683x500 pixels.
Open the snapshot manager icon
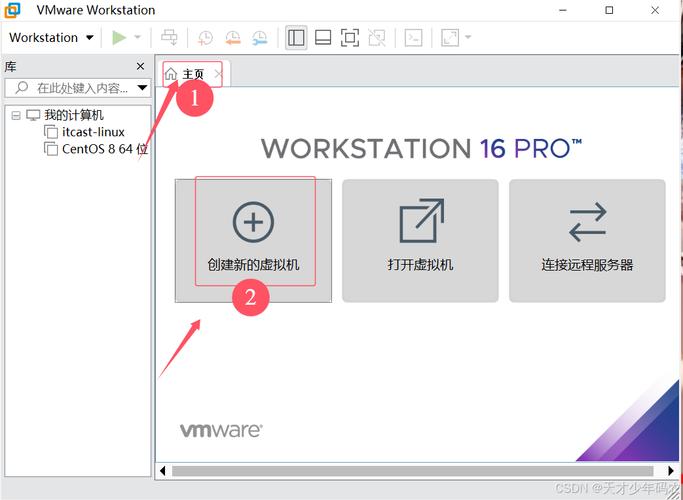pos(259,38)
